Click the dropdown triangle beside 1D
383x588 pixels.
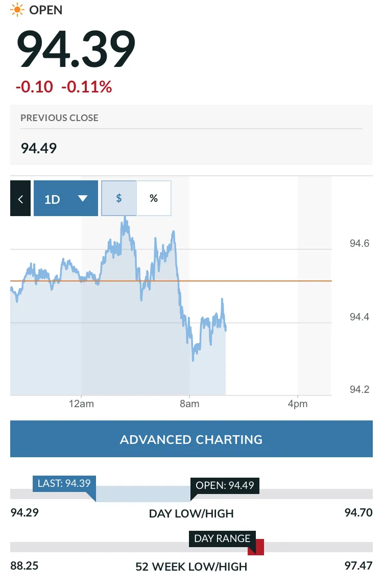pos(82,198)
